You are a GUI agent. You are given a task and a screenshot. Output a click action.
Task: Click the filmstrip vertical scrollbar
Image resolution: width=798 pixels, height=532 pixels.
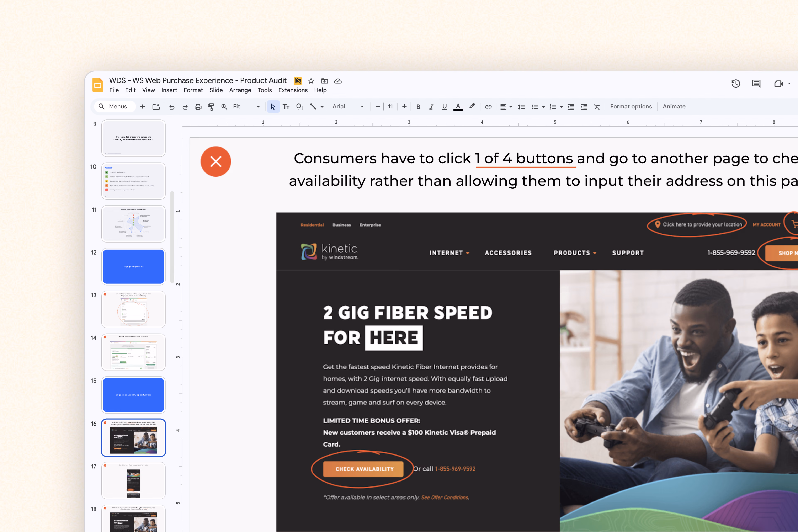172,237
